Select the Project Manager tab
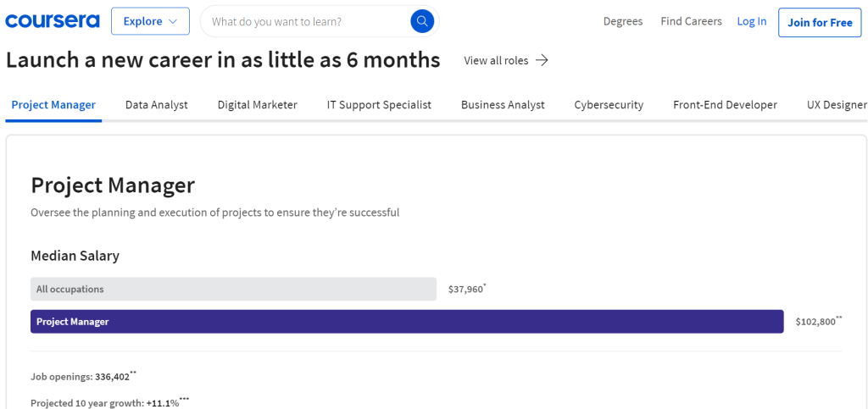 tap(53, 104)
